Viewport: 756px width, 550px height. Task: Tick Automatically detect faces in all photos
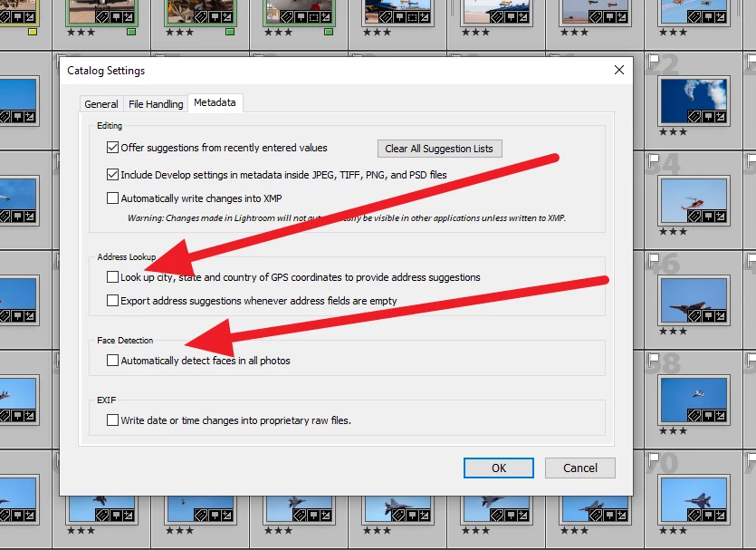[112, 361]
